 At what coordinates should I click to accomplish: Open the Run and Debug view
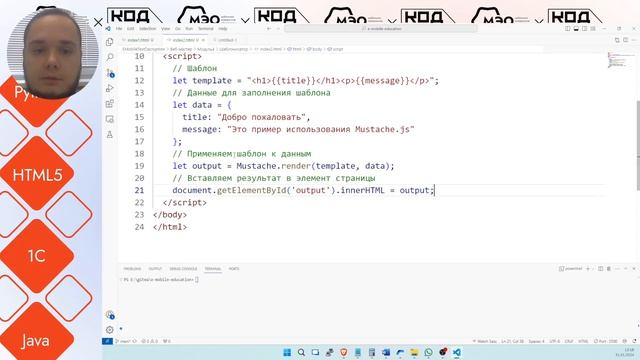(x=110, y=88)
